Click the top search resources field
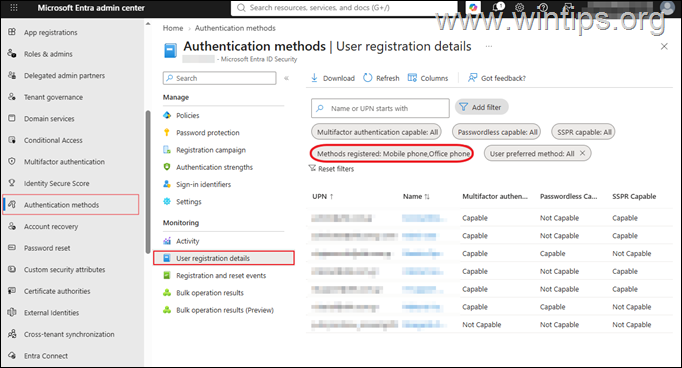Screen dimensions: 682x368 click(344, 8)
